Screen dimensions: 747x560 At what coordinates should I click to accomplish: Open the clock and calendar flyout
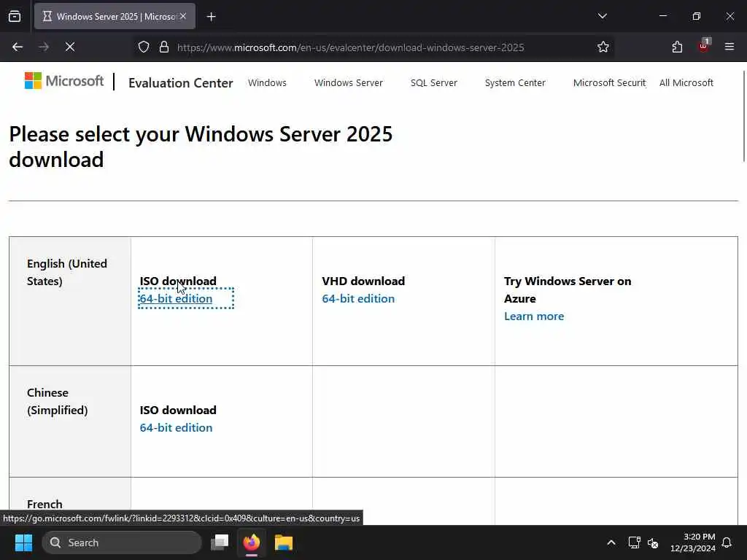pyautogui.click(x=693, y=542)
